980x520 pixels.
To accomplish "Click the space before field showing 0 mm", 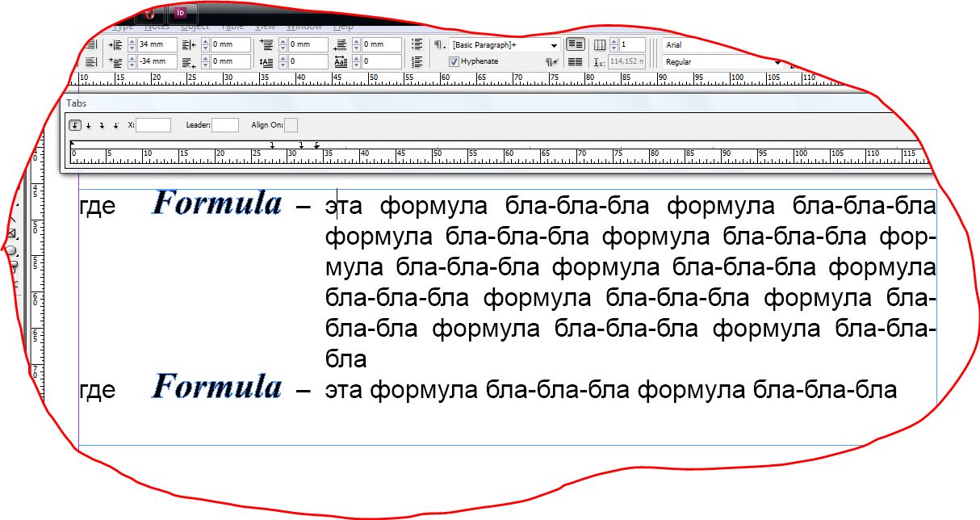I will [308, 44].
